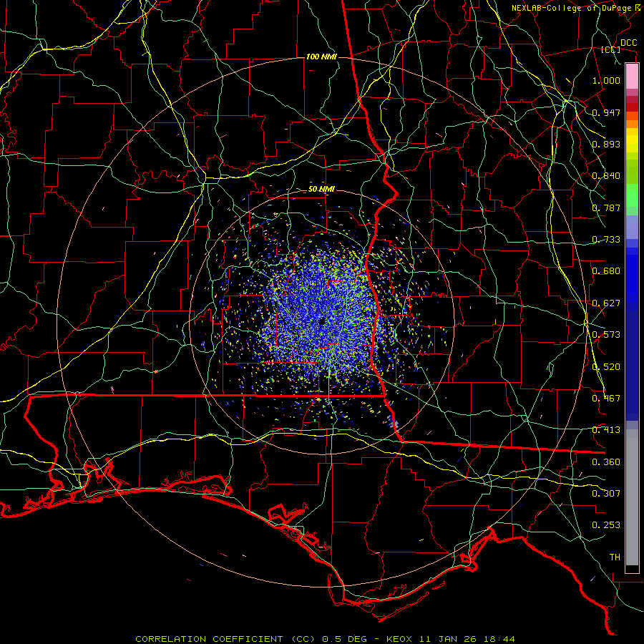Image resolution: width=644 pixels, height=644 pixels.
Task: Click the 0.893 color scale value
Action: [606, 144]
